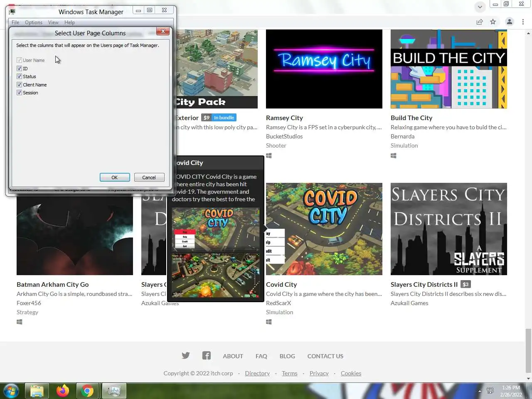532x399 pixels.
Task: Open the BLOG footer link
Action: point(287,356)
